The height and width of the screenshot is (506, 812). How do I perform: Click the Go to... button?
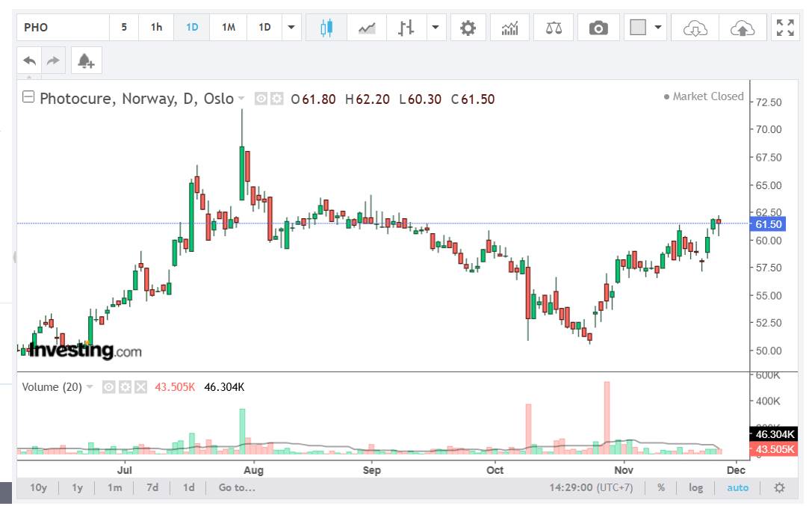click(237, 487)
